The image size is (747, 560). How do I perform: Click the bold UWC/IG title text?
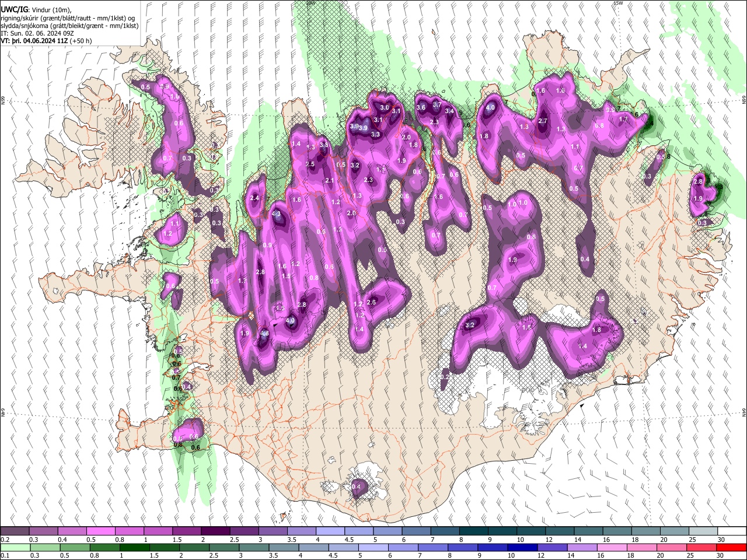[14, 9]
